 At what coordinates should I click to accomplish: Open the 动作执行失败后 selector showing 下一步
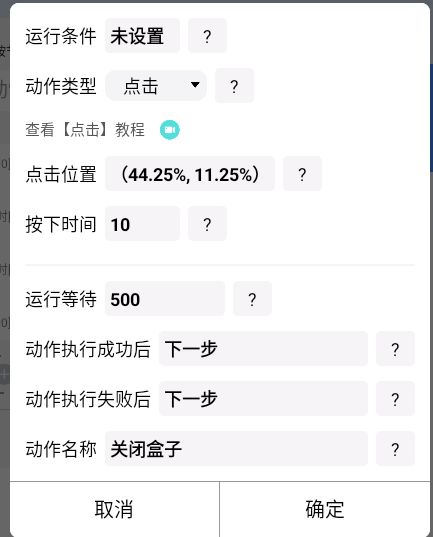(263, 399)
